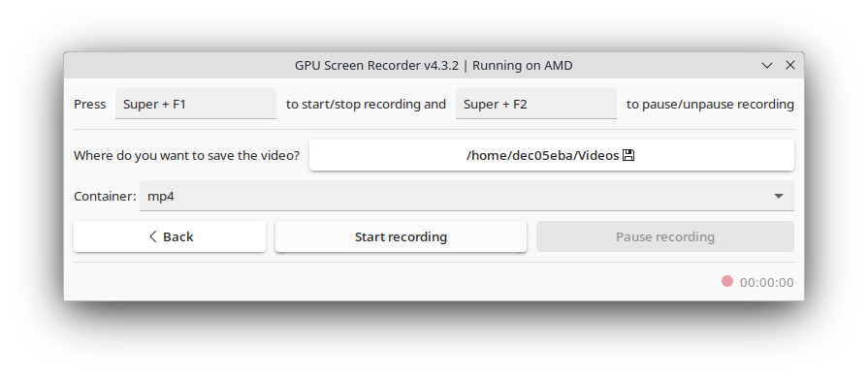Go back with the Back button

(x=170, y=236)
